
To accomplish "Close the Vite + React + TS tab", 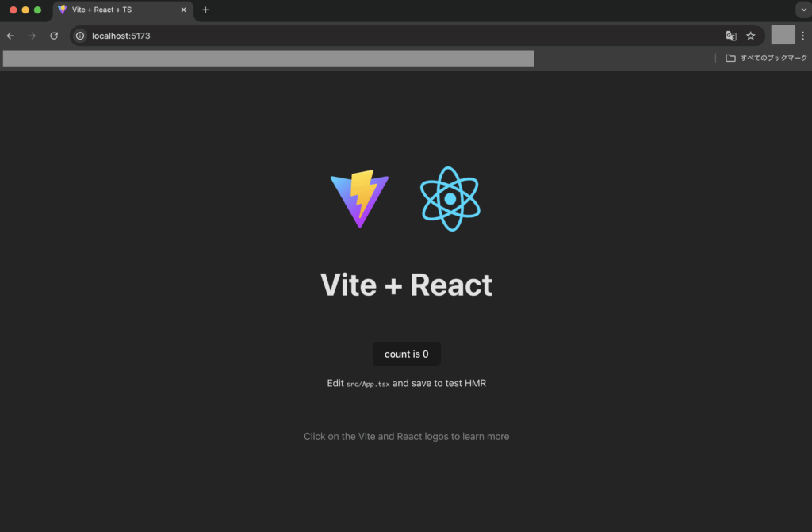I will pos(184,10).
